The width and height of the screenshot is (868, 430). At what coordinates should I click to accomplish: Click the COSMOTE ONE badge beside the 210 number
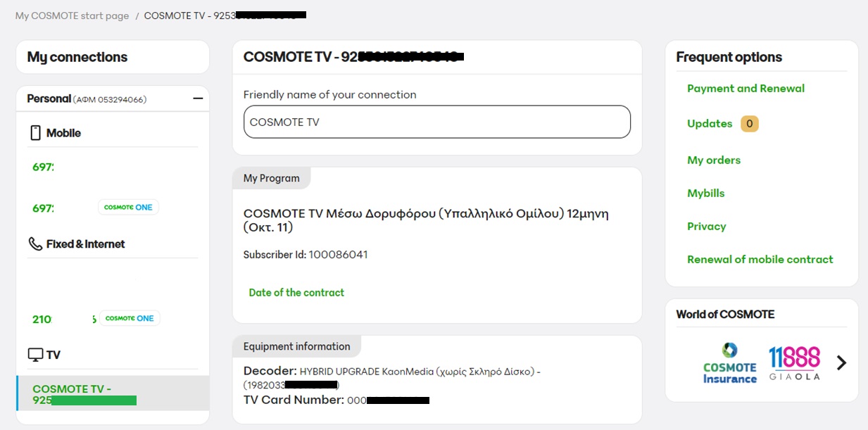(x=129, y=317)
